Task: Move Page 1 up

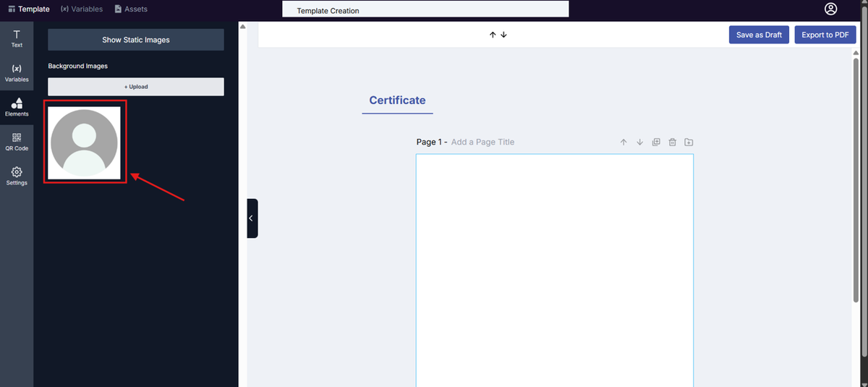Action: coord(624,143)
